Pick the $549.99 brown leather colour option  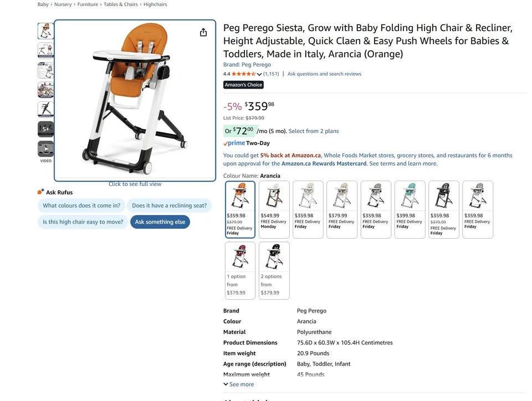point(274,209)
